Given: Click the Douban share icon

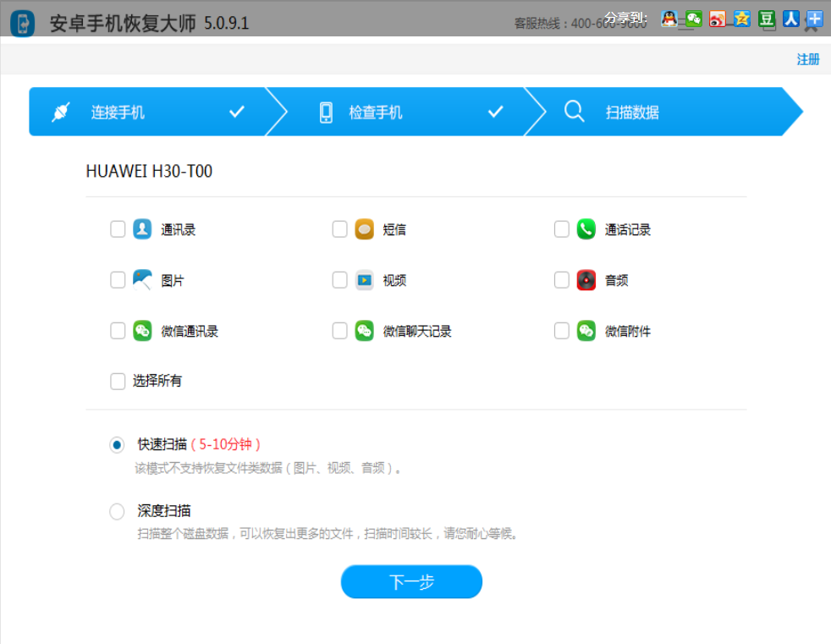Looking at the screenshot, I should (x=767, y=19).
